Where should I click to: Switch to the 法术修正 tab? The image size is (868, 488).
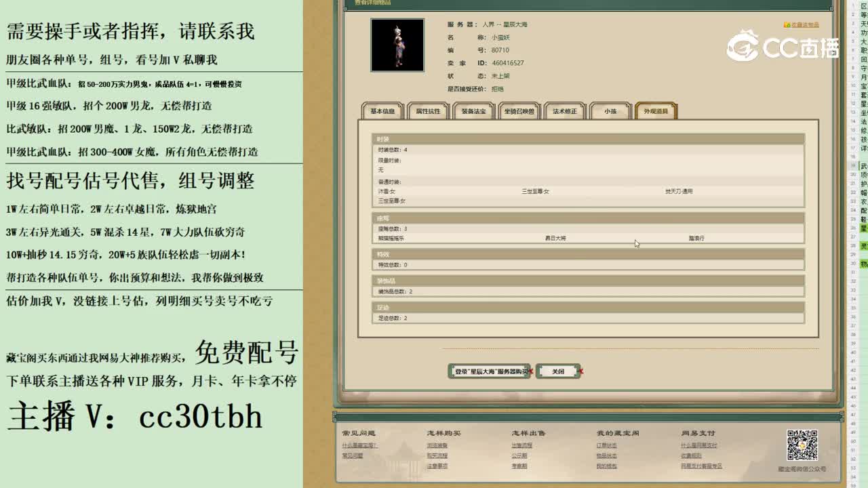(565, 111)
